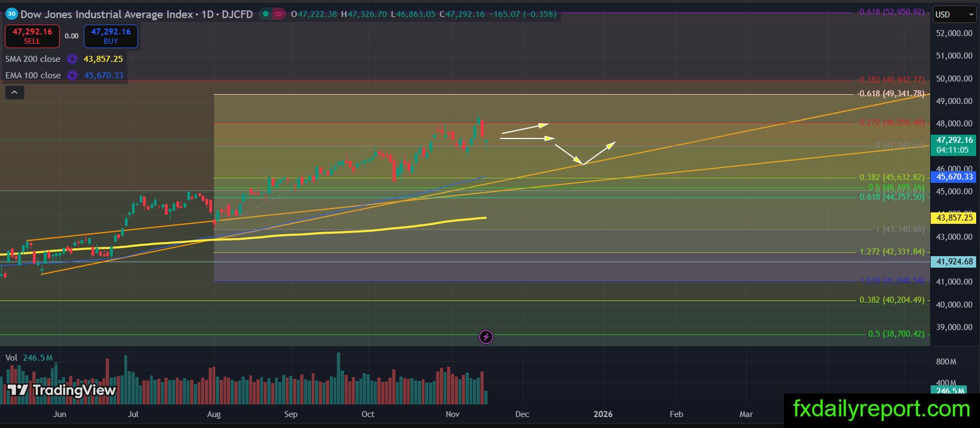Click the green market status dot
This screenshot has width=980, height=428.
(265, 14)
